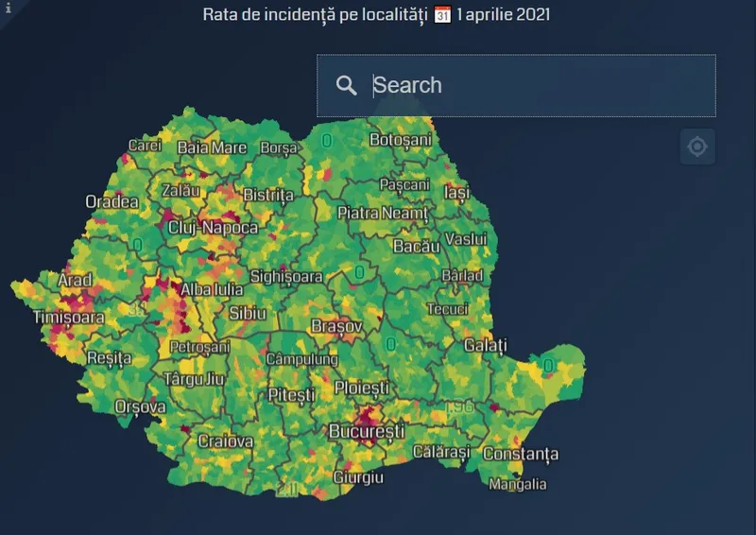
Task: Click the Galați city label
Action: point(486,346)
